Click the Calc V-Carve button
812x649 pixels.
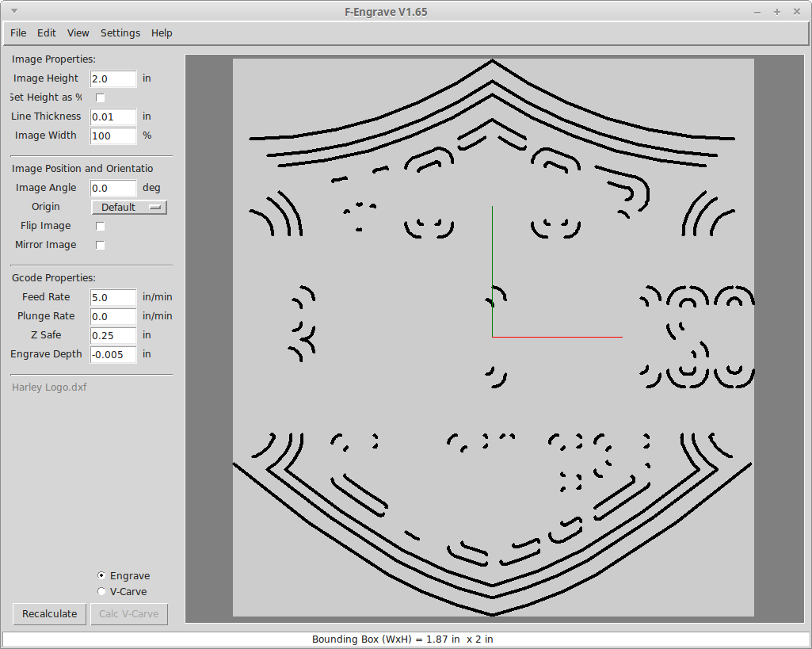coord(129,614)
